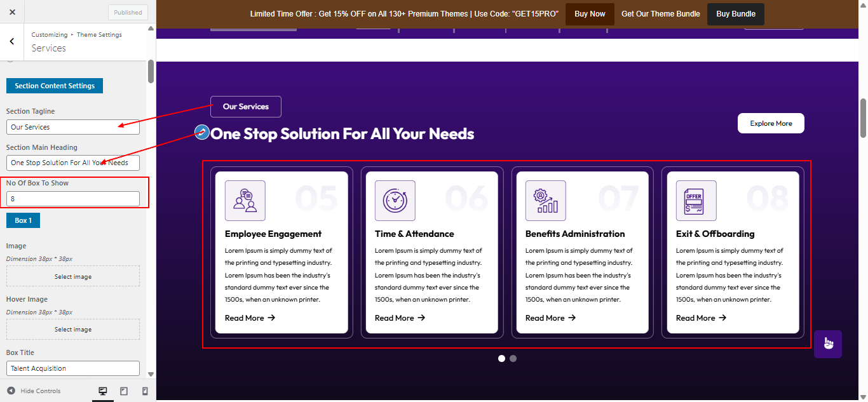Viewport: 868px width, 402px height.
Task: Click the back arrow to leave Services settings
Action: tap(11, 41)
